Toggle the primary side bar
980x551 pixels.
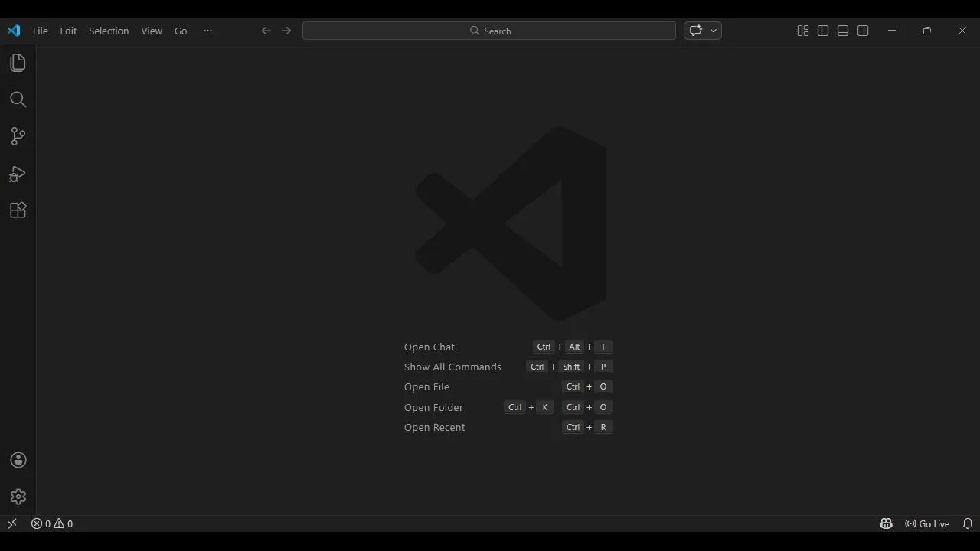point(823,31)
